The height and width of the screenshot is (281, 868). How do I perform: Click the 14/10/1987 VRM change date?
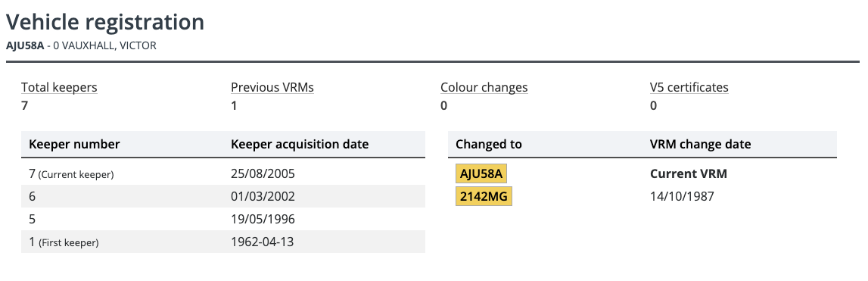click(x=682, y=196)
